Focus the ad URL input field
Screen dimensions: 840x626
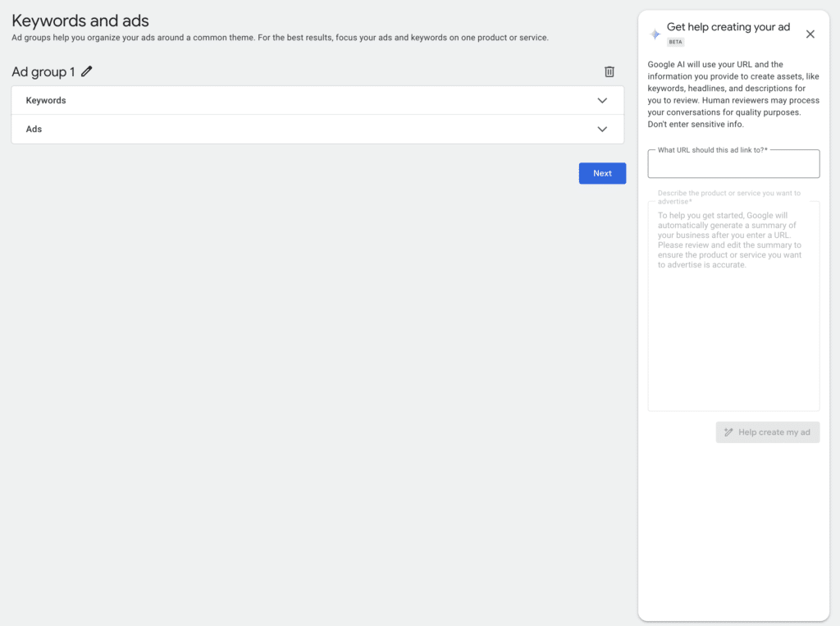733,167
